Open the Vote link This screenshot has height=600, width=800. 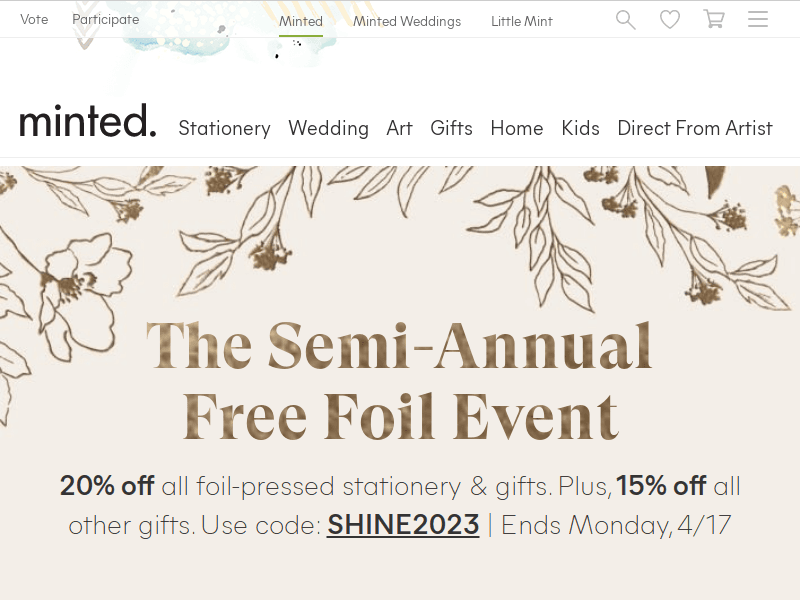click(34, 20)
